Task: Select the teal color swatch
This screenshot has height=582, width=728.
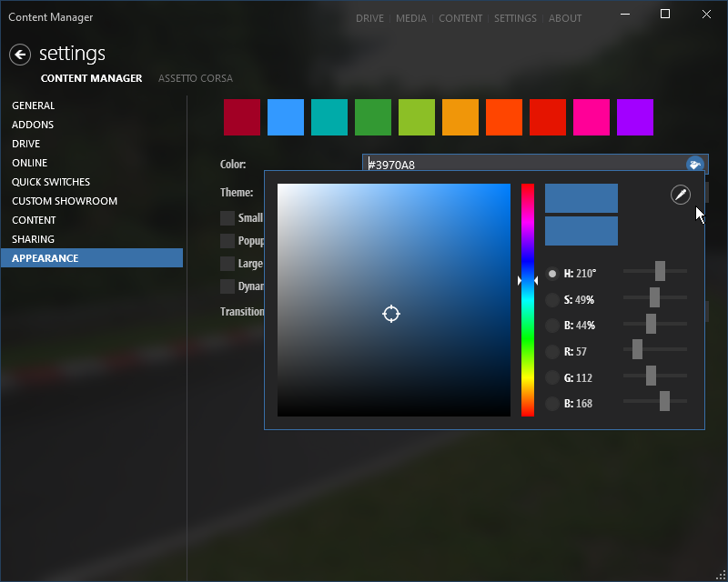Action: click(x=329, y=117)
